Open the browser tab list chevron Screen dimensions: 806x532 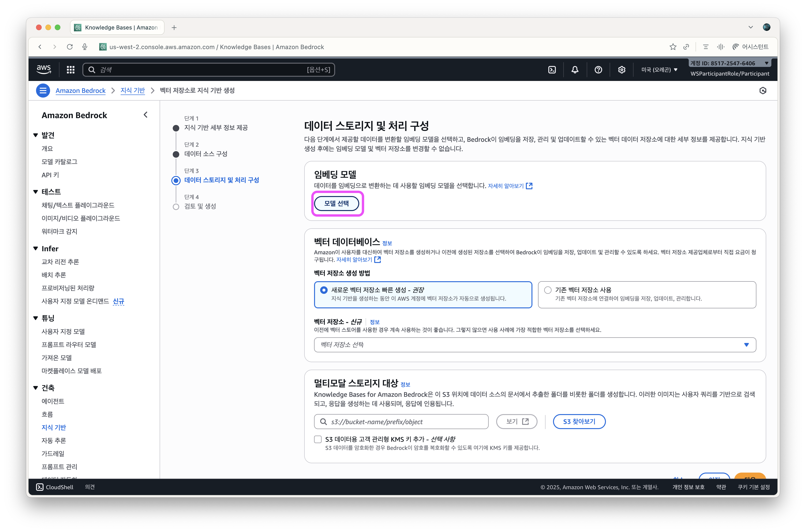750,27
